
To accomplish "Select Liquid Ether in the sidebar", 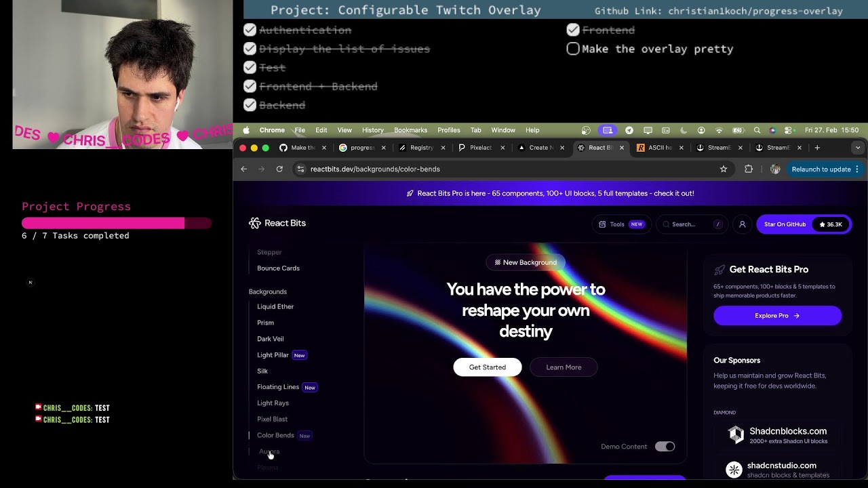I will tap(275, 306).
